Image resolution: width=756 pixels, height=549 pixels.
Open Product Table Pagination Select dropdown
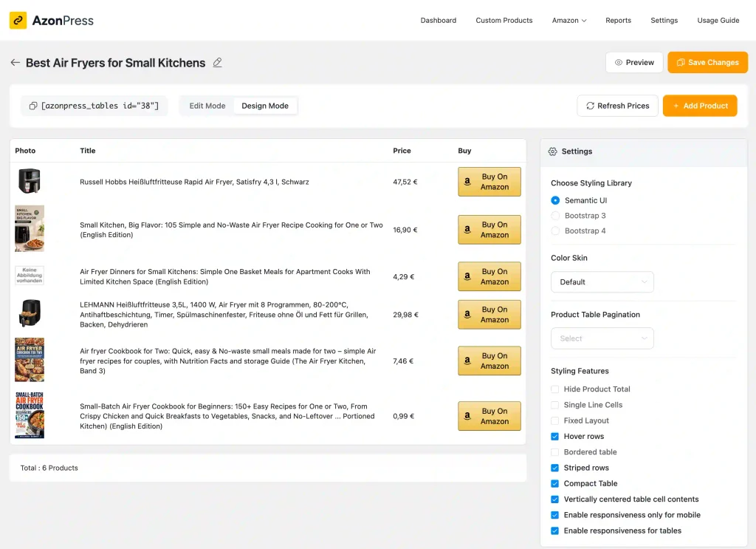[602, 338]
